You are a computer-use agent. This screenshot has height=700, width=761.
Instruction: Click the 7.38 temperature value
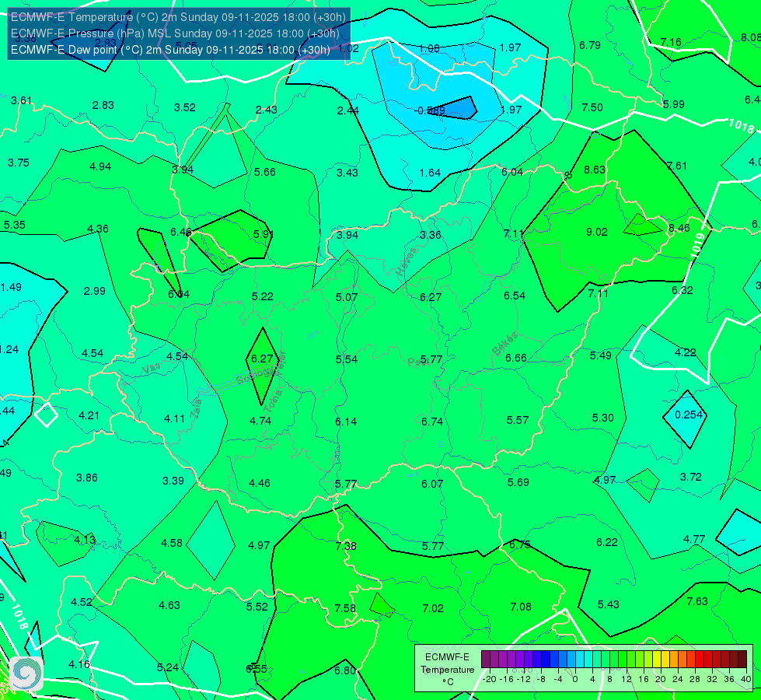(346, 546)
